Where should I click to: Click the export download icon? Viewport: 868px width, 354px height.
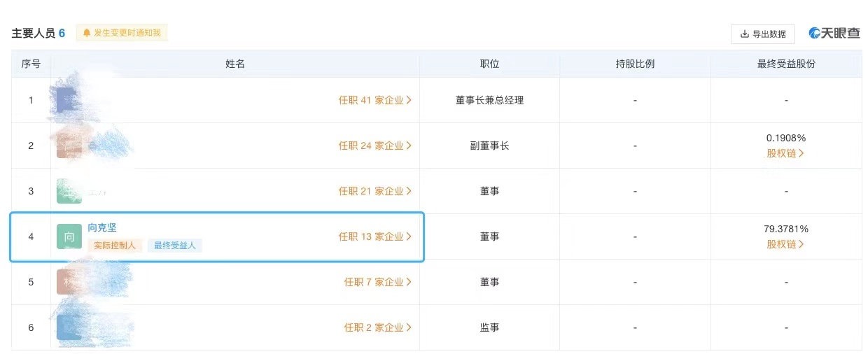pos(744,34)
